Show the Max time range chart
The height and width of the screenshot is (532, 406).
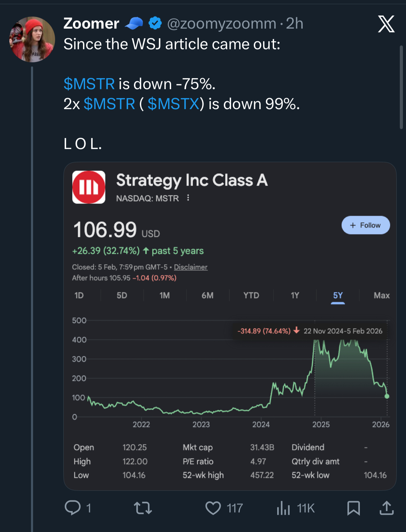pyautogui.click(x=382, y=296)
